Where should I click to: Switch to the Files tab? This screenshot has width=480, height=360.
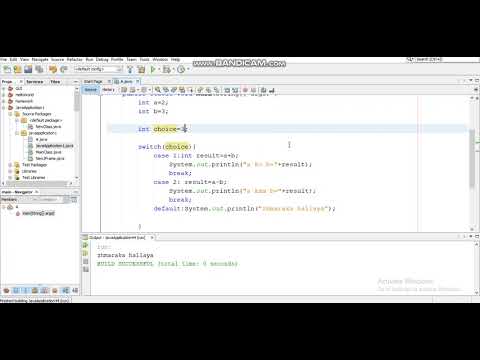[x=55, y=82]
